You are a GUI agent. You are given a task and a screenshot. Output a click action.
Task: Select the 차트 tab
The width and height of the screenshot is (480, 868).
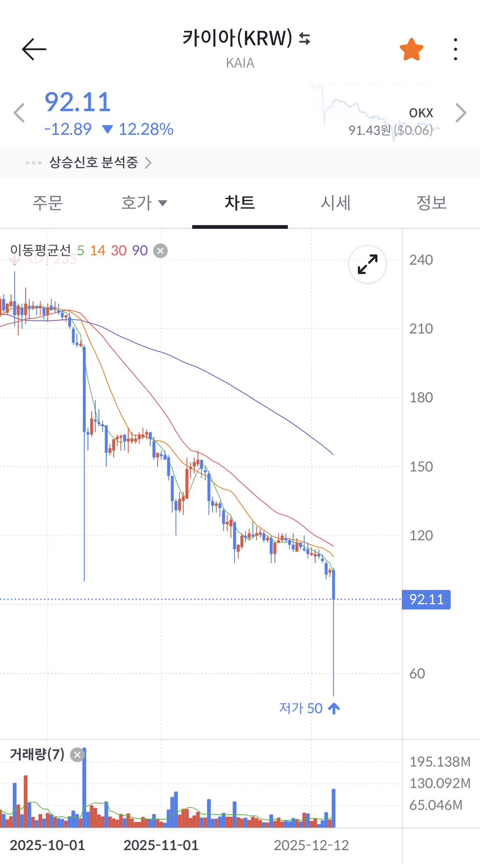240,203
